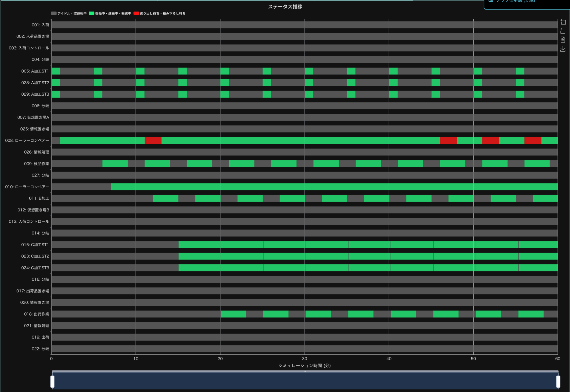This screenshot has width=570, height=392.
Task: Click first green bar in 018 出荷作業 row
Action: [233, 314]
